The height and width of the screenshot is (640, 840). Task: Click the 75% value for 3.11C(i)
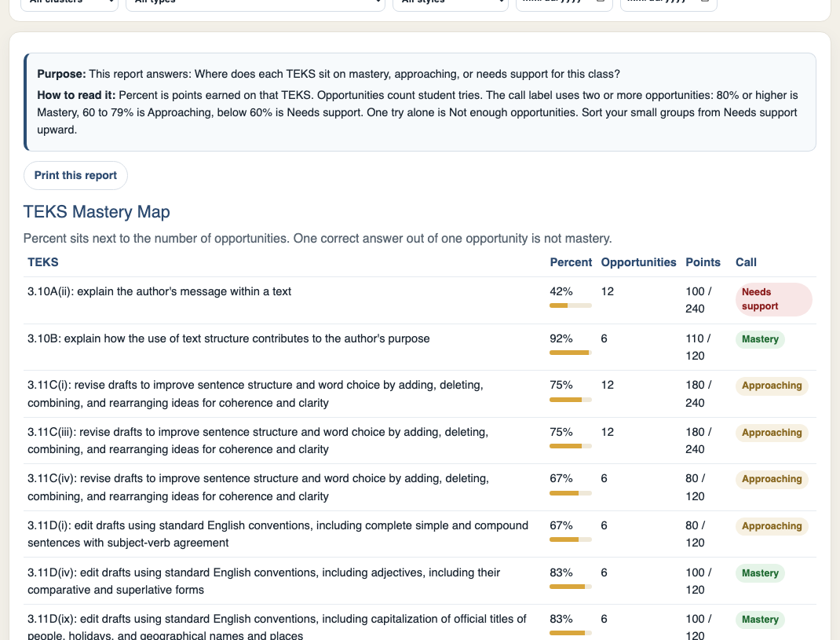click(x=561, y=385)
